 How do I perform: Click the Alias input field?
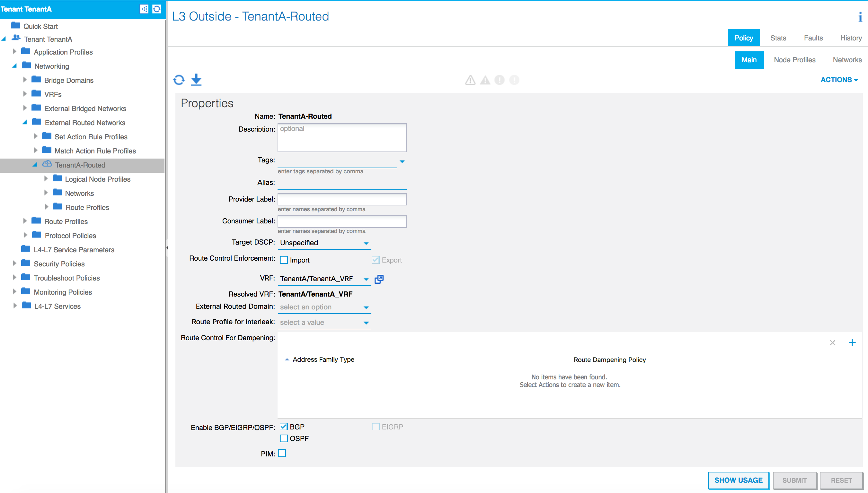point(342,183)
